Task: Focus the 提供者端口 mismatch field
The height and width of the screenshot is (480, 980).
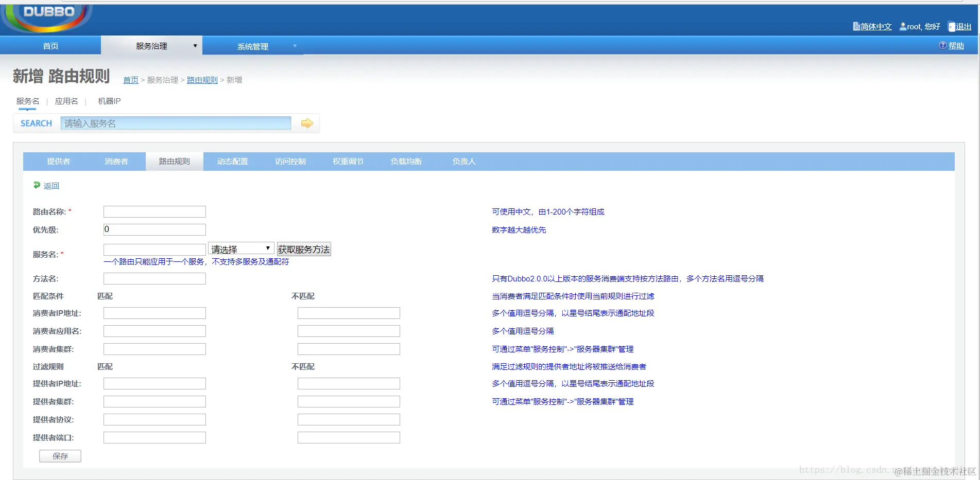Action: 349,437
